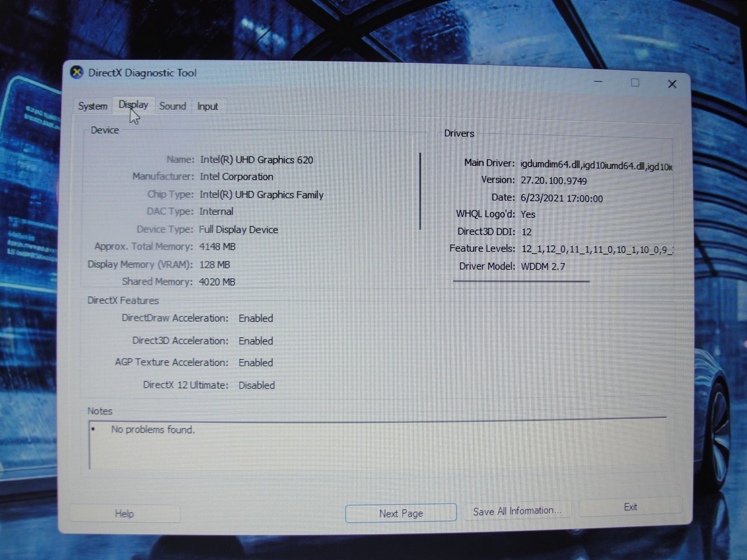Click the Notes text box

(377, 444)
